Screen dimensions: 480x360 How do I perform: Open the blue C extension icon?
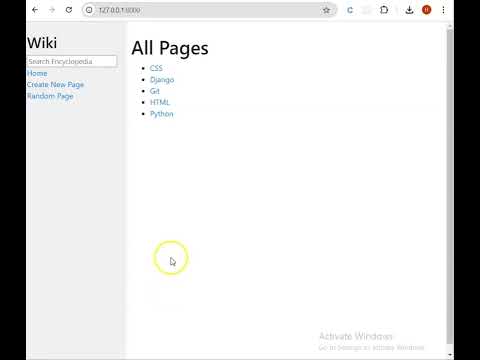[x=350, y=10]
